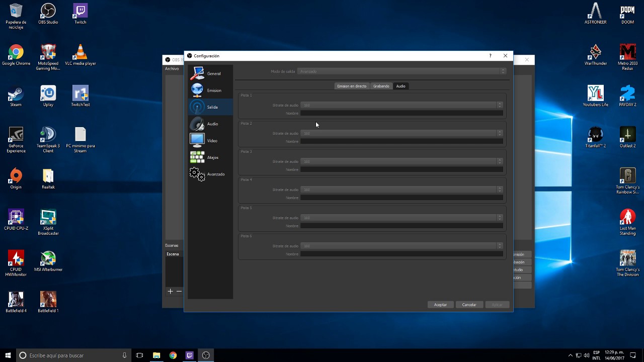Select the GeForce Experience desktop icon
The image size is (644, 362).
coord(16,140)
